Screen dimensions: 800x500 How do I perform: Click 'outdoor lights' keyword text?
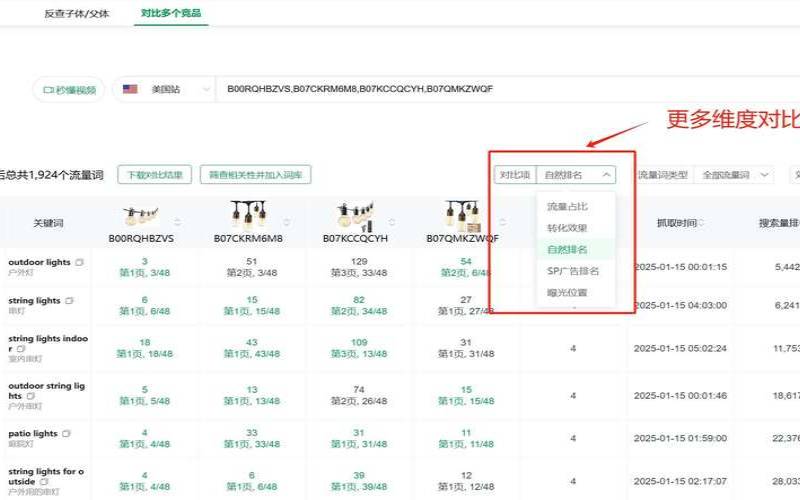tap(39, 262)
